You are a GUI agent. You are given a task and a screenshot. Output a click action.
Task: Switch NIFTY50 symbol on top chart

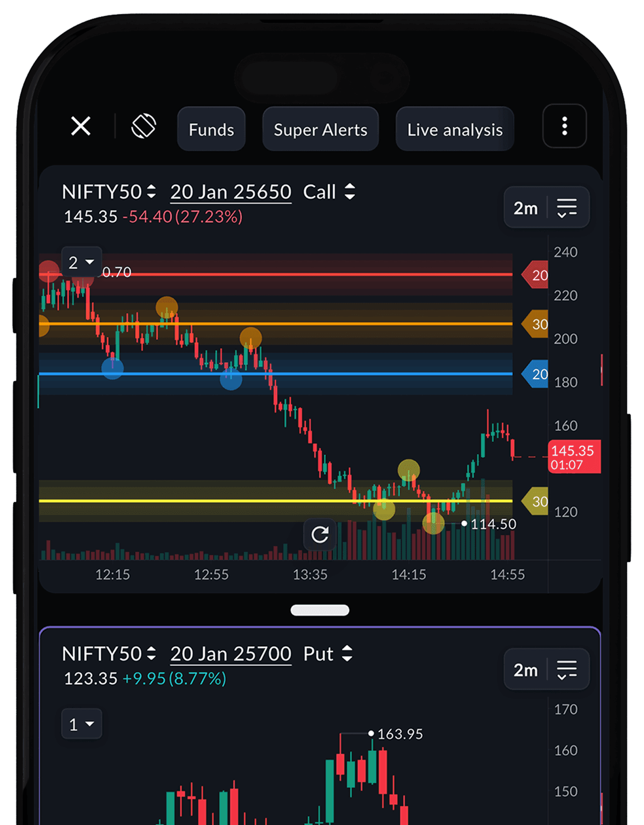109,192
